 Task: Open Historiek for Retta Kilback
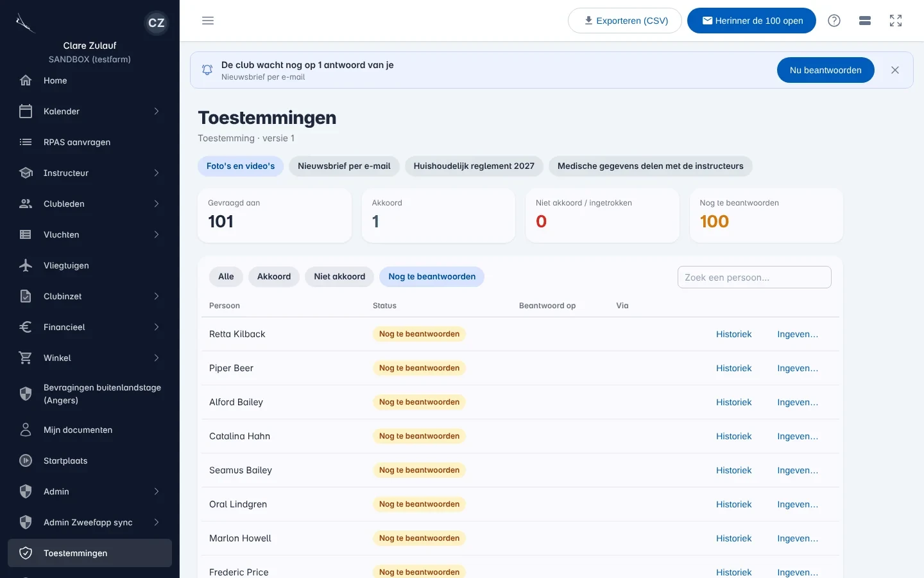click(x=733, y=334)
